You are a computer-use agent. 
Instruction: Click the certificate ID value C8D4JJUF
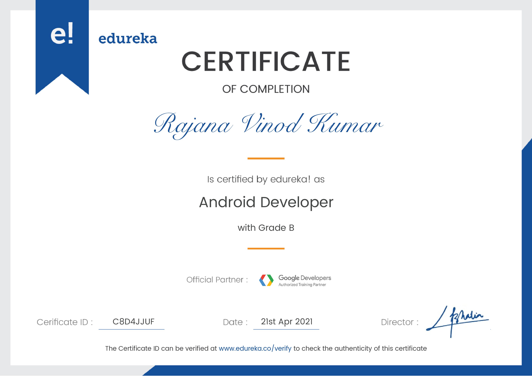(x=133, y=322)
